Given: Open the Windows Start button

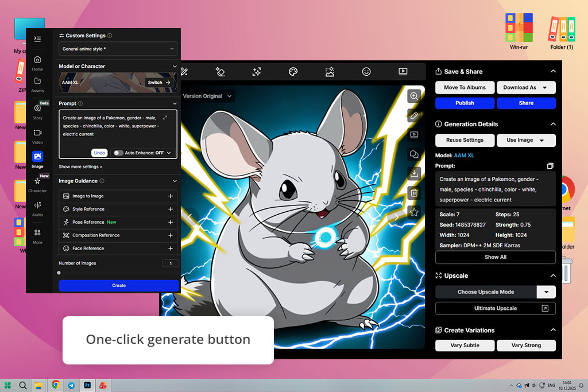Looking at the screenshot, I should click(7, 385).
